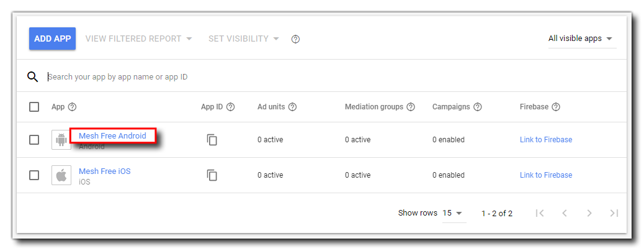Click the help icon beside Firebase header

(x=556, y=107)
